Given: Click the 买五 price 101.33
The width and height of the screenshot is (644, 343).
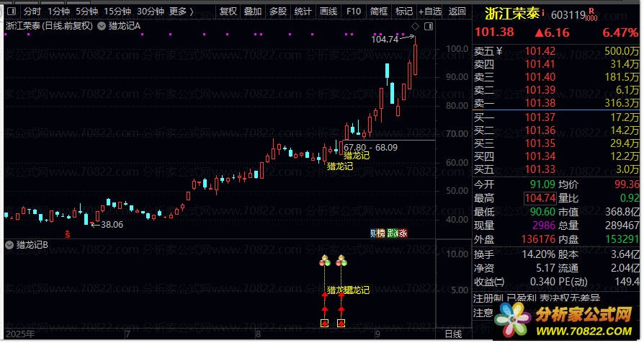Looking at the screenshot, I should (540, 169).
